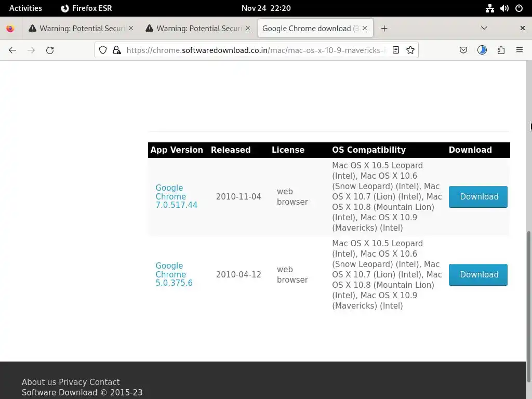This screenshot has height=399, width=532.
Task: Click the pinned Firefox tab icon
Action: pos(10,29)
